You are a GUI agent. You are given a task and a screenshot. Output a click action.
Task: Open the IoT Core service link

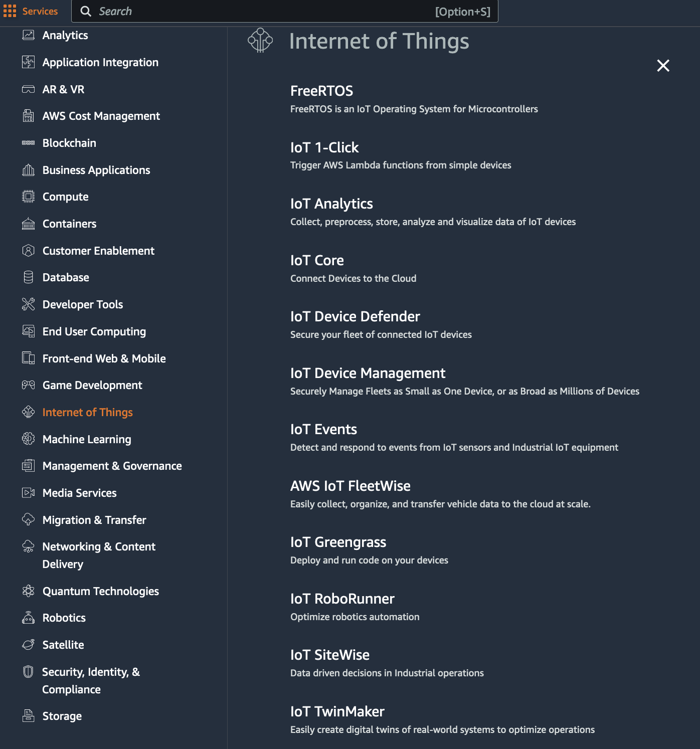[317, 260]
